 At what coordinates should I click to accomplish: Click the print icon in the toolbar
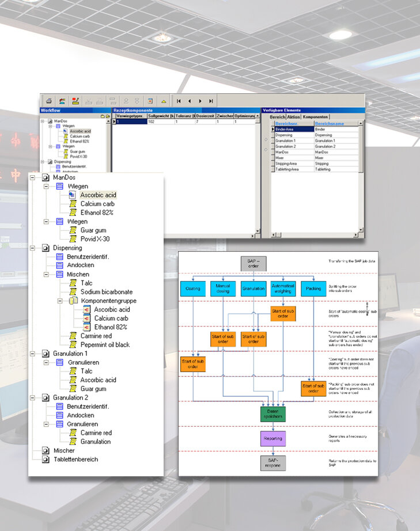(49, 101)
